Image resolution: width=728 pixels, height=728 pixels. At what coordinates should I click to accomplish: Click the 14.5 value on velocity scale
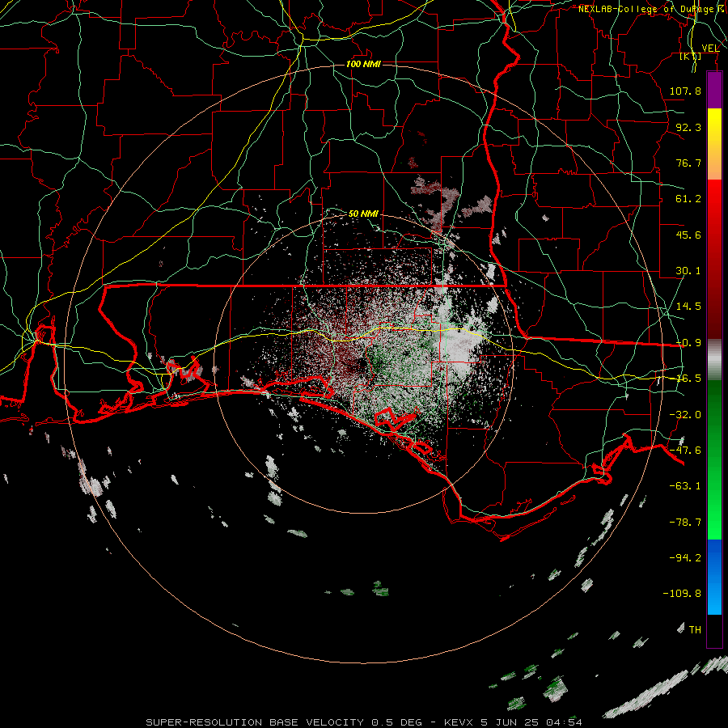(x=688, y=307)
